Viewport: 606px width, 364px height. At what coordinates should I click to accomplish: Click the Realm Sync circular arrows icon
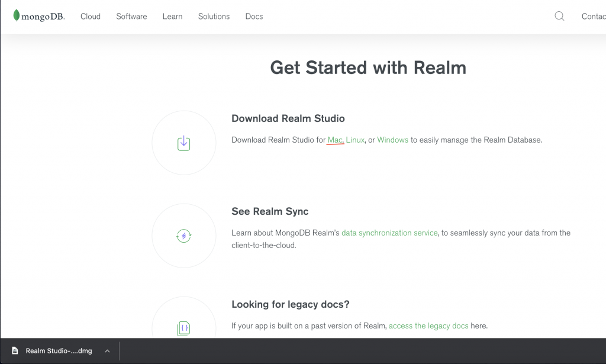coord(183,236)
